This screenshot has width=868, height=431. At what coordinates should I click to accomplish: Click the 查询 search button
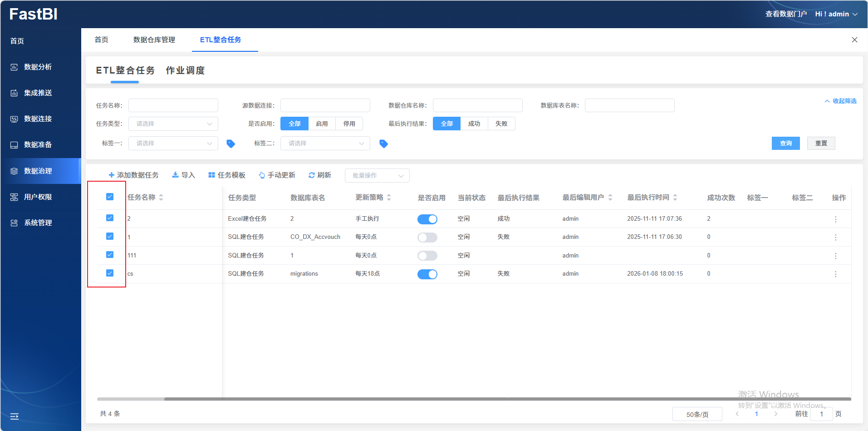point(785,143)
